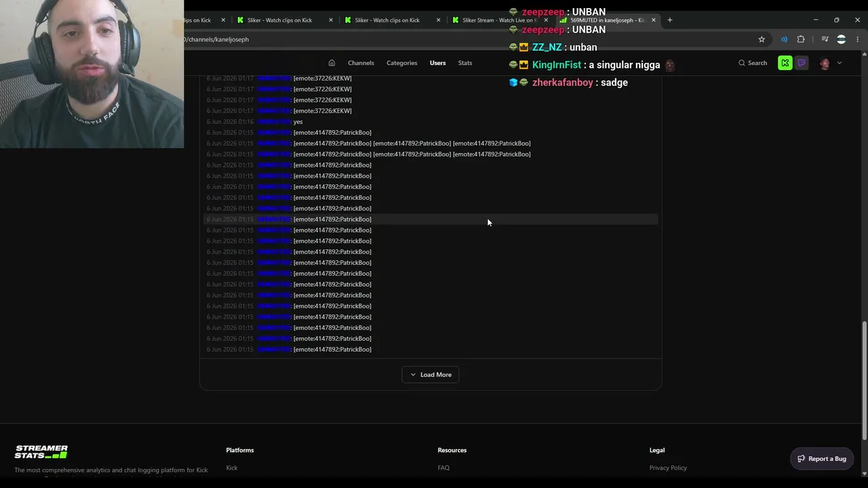Open a new browser tab
This screenshot has width=868, height=488.
point(670,20)
